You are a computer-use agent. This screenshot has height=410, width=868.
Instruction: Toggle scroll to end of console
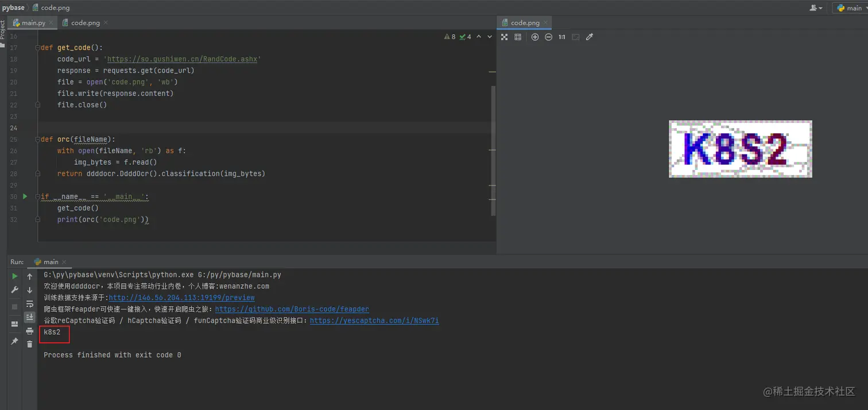[30, 318]
